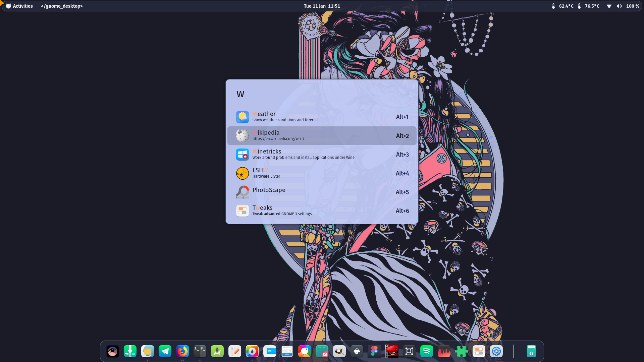This screenshot has width=644, height=362.
Task: Open the Terminal icon in the dock
Action: coord(200,351)
